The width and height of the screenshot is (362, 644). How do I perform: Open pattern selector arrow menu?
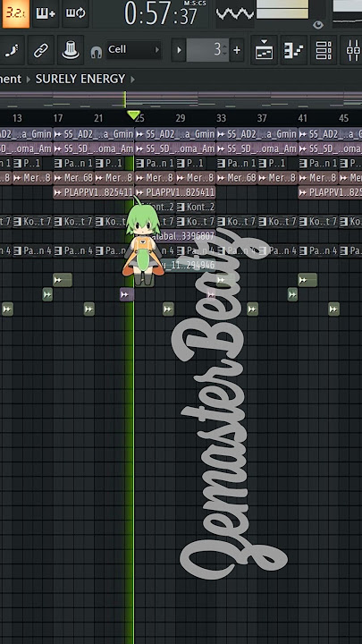pos(179,50)
